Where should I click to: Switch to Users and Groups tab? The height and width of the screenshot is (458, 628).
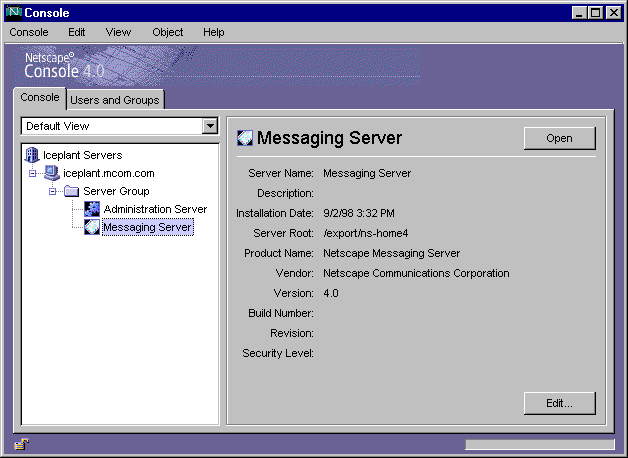[115, 100]
